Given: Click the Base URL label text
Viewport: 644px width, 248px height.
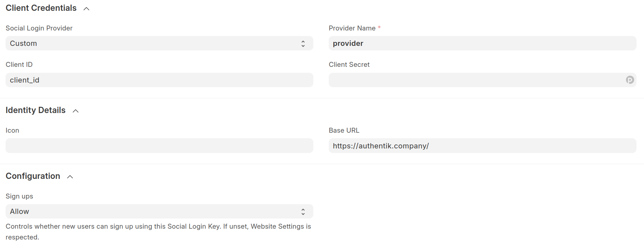Looking at the screenshot, I should (x=344, y=130).
